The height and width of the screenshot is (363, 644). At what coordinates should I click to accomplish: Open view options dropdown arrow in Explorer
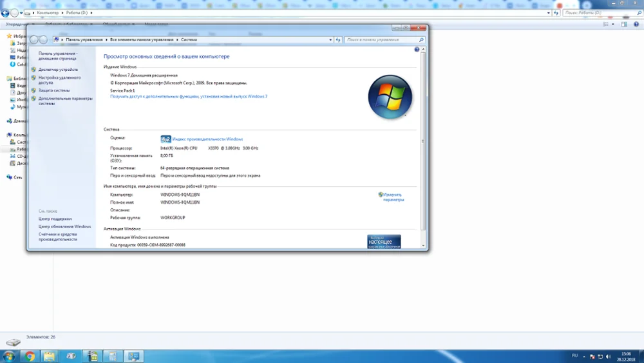point(613,25)
